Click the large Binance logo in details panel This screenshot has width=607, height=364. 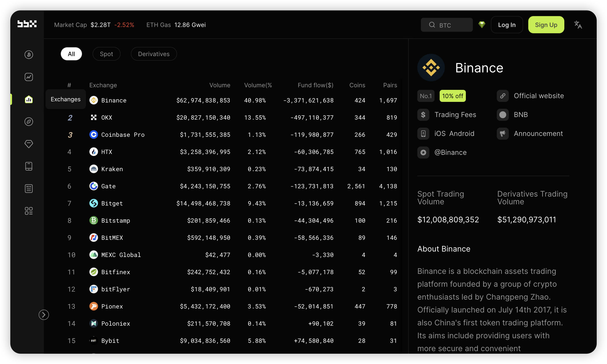(x=431, y=68)
